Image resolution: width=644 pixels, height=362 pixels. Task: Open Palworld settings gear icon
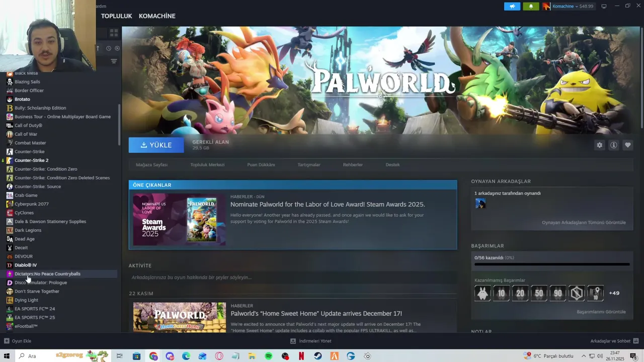pyautogui.click(x=599, y=145)
